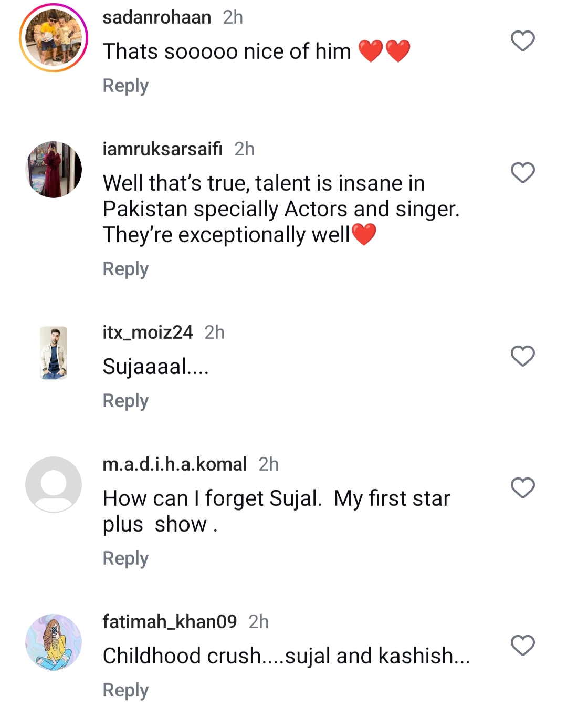Tap heart icon on itx_moiz24's comment
Image resolution: width=567 pixels, height=728 pixels.
coord(522,356)
